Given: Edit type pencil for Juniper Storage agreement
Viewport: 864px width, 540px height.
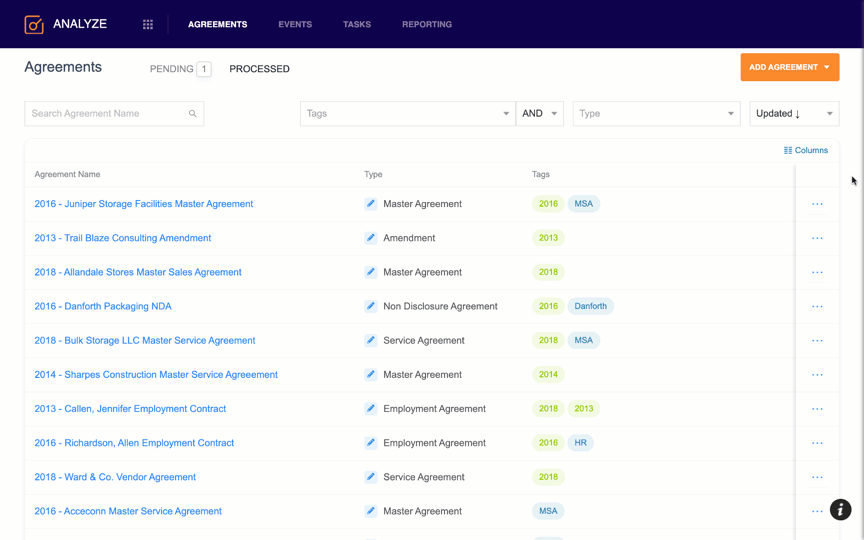Looking at the screenshot, I should tap(371, 204).
